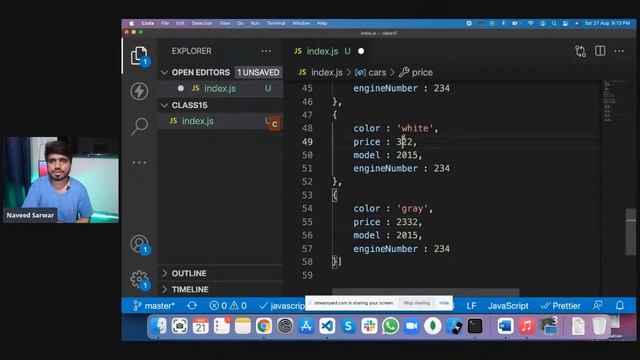Click Stop sharing in screen share banner

coord(417,303)
